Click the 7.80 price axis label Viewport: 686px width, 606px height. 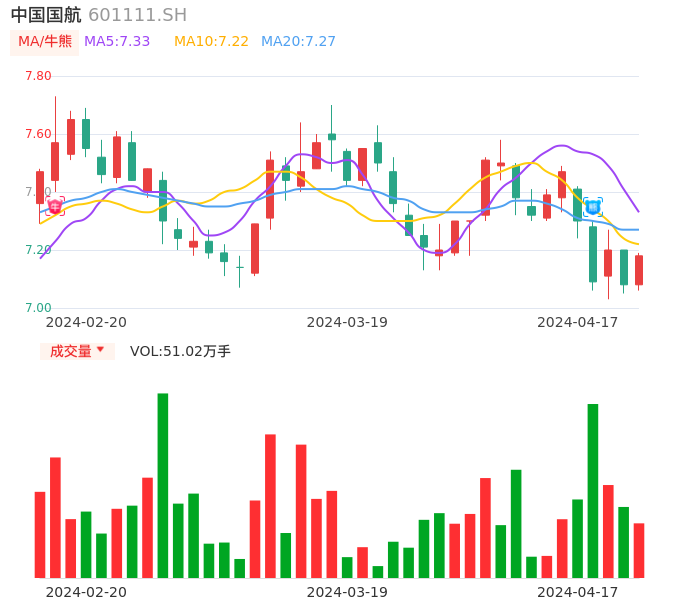pyautogui.click(x=38, y=76)
